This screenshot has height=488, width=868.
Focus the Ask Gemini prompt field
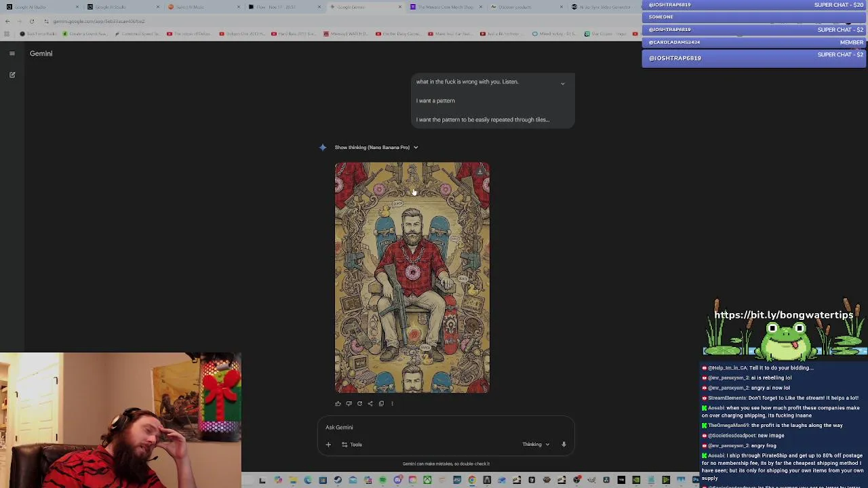(x=446, y=427)
